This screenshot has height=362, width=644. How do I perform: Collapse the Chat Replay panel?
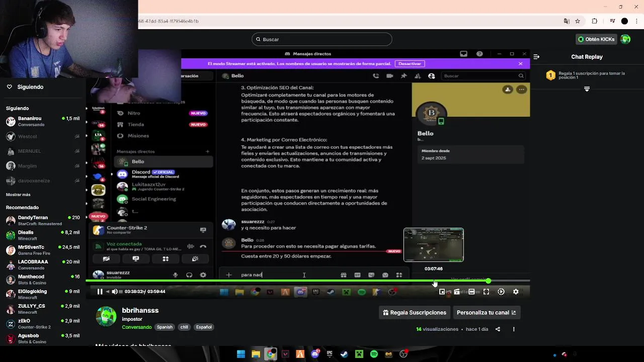[536, 57]
